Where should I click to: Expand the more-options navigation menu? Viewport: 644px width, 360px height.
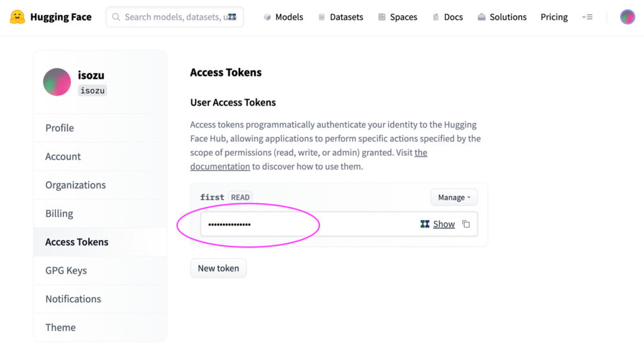(587, 17)
